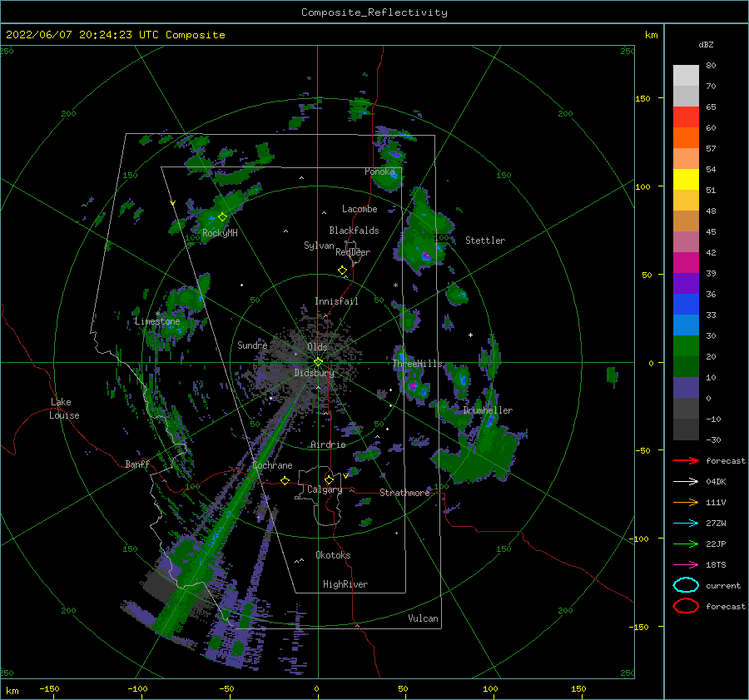Select the orange 57-60 dBZ swatch
This screenshot has width=749, height=700.
coord(686,138)
